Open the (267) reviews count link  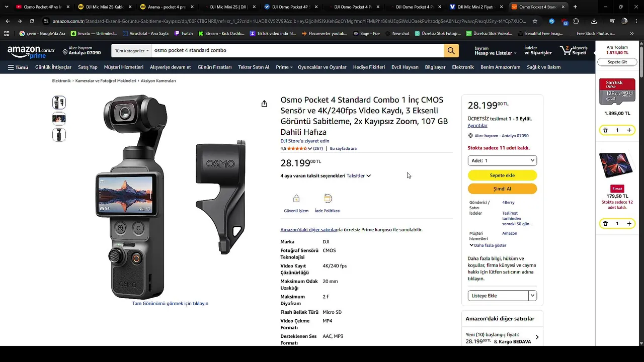coord(318,149)
